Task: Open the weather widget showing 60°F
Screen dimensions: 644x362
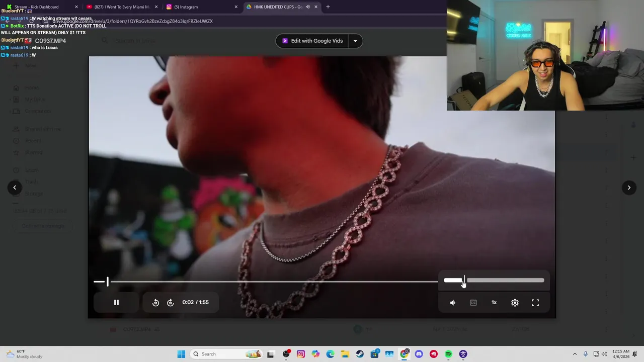Action: coord(24,354)
